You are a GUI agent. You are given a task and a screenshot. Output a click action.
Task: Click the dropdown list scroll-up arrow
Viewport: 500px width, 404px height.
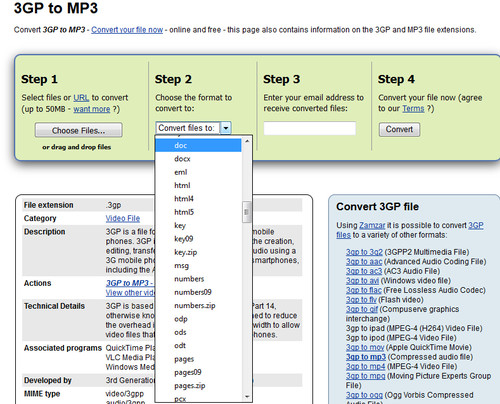[x=247, y=141]
